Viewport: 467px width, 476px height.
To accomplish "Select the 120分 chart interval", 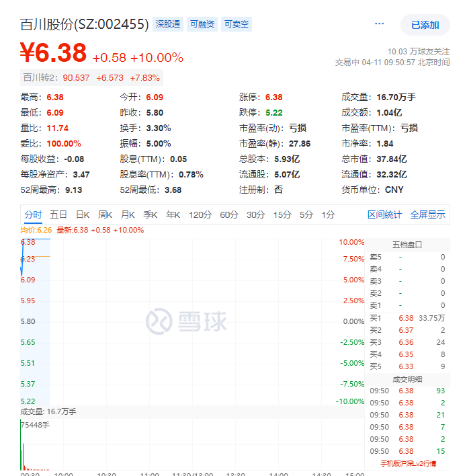I will [x=200, y=215].
